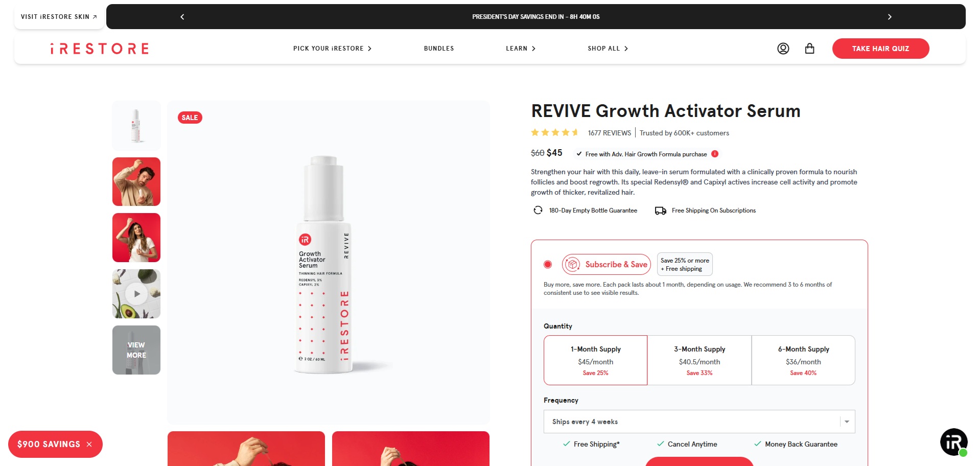Open the iR chat widget icon
This screenshot has height=466, width=980.
click(953, 441)
